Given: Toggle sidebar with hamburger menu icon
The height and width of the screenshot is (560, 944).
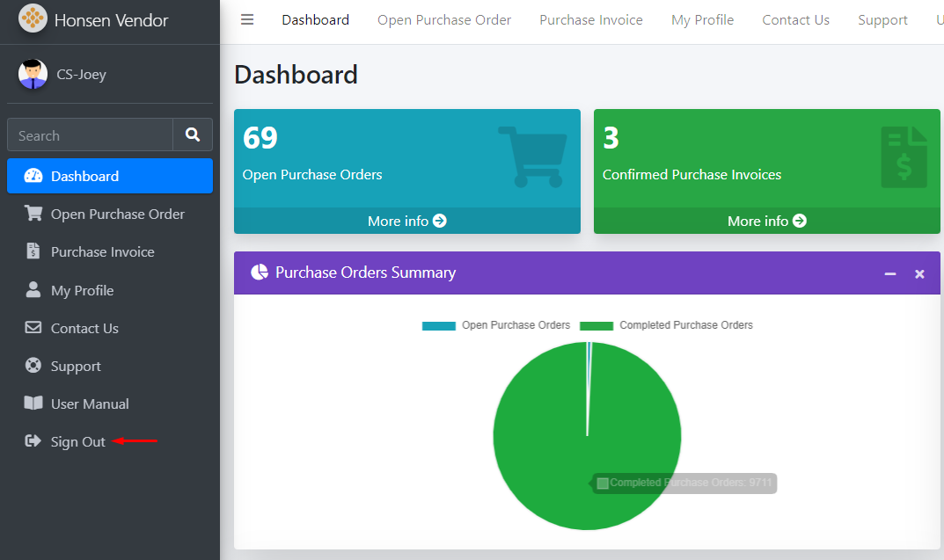Looking at the screenshot, I should click(x=247, y=19).
